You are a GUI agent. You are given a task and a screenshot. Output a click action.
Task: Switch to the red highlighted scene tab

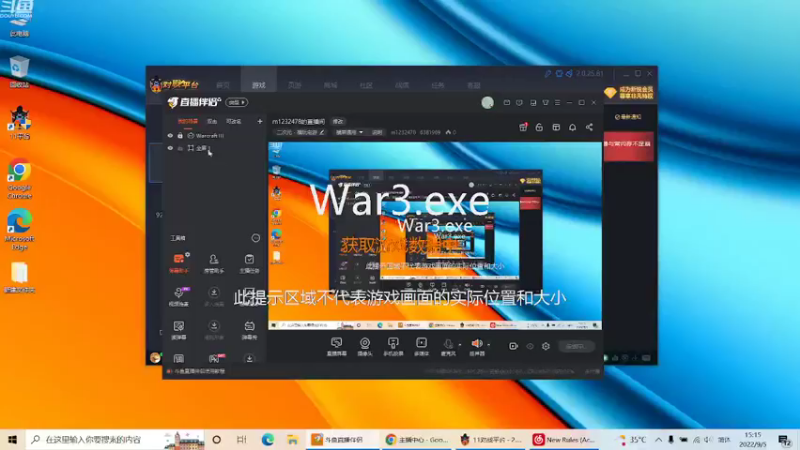click(187, 121)
